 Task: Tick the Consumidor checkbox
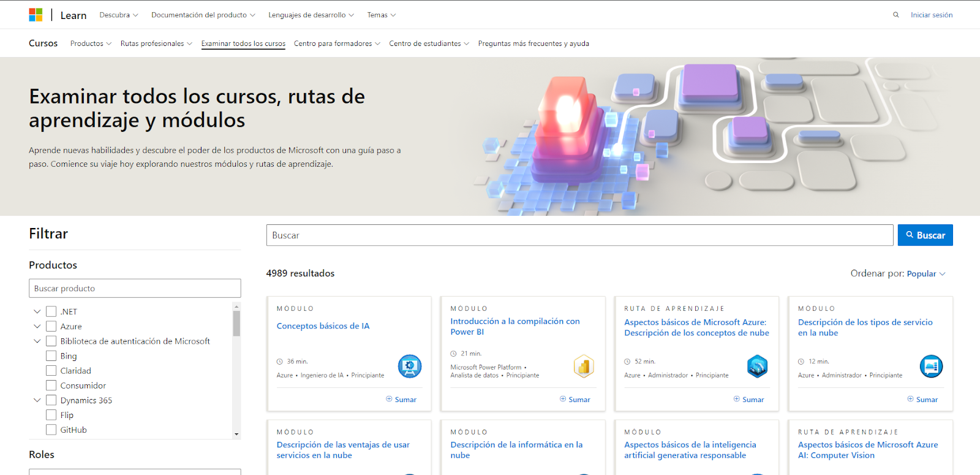click(51, 386)
